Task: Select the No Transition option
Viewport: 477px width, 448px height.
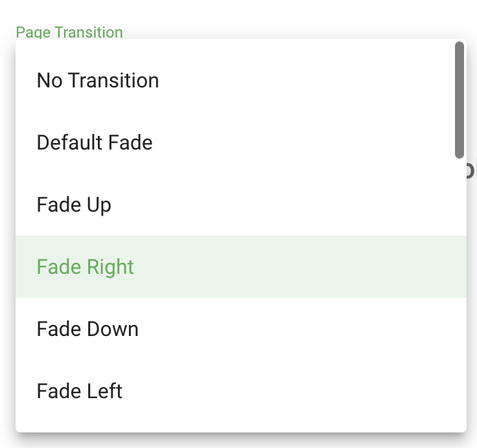Action: [x=241, y=80]
